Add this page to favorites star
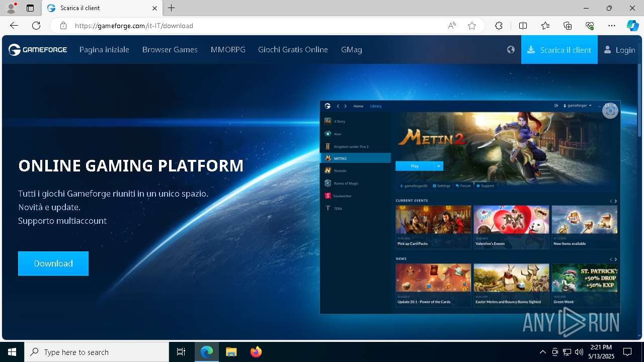The image size is (644, 362). point(472,26)
